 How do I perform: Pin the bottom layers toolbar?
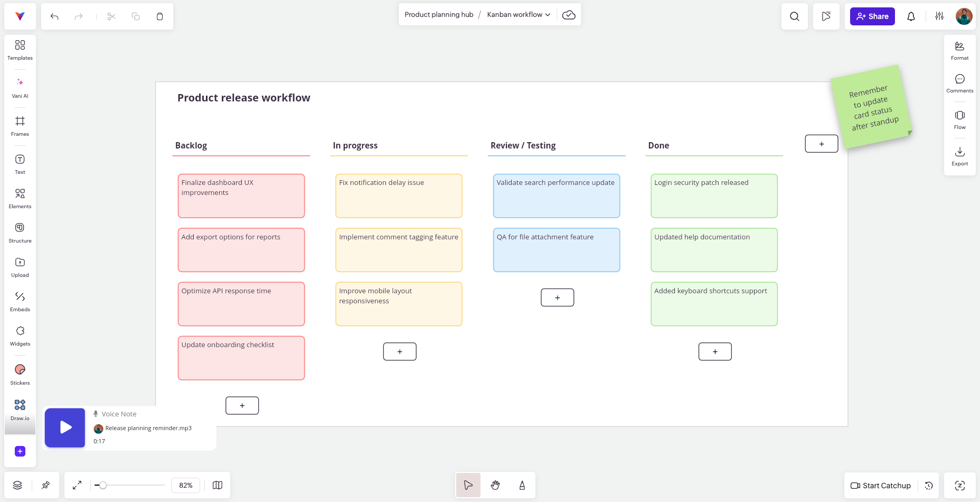click(45, 485)
